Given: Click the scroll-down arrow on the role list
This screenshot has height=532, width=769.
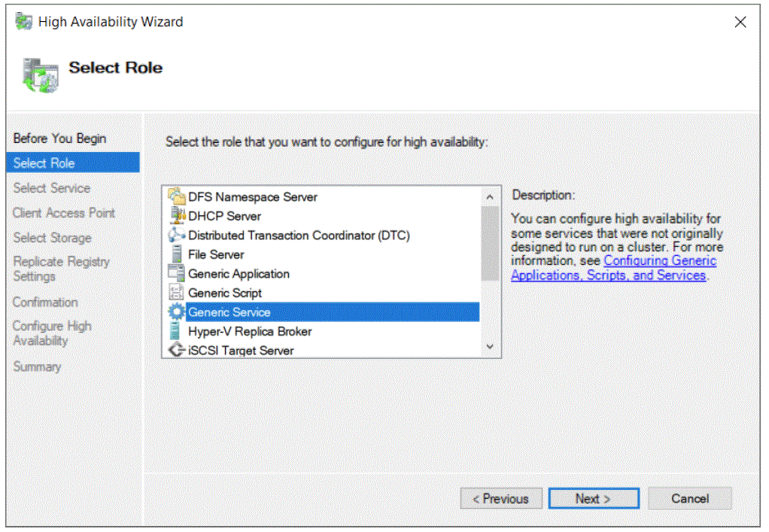Looking at the screenshot, I should coord(490,346).
